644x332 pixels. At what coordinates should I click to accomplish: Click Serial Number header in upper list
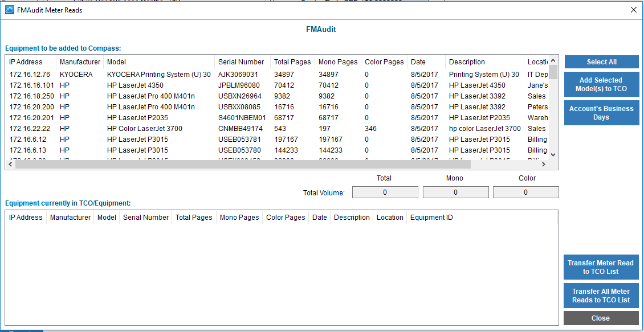(x=241, y=62)
